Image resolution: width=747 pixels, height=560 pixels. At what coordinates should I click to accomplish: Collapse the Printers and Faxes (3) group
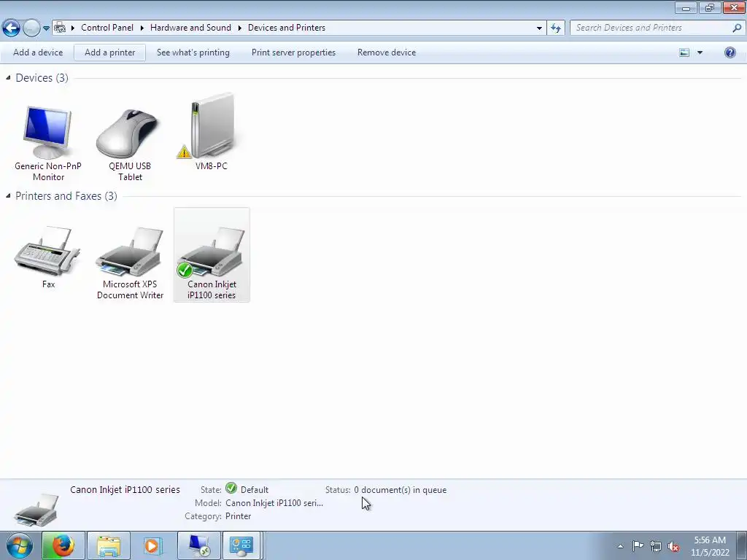point(8,195)
